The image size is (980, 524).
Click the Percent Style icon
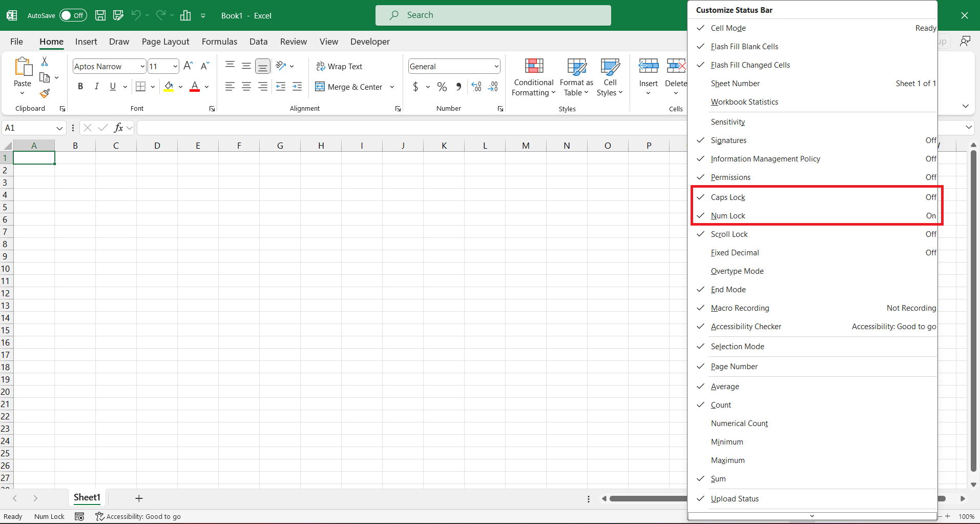tap(442, 87)
